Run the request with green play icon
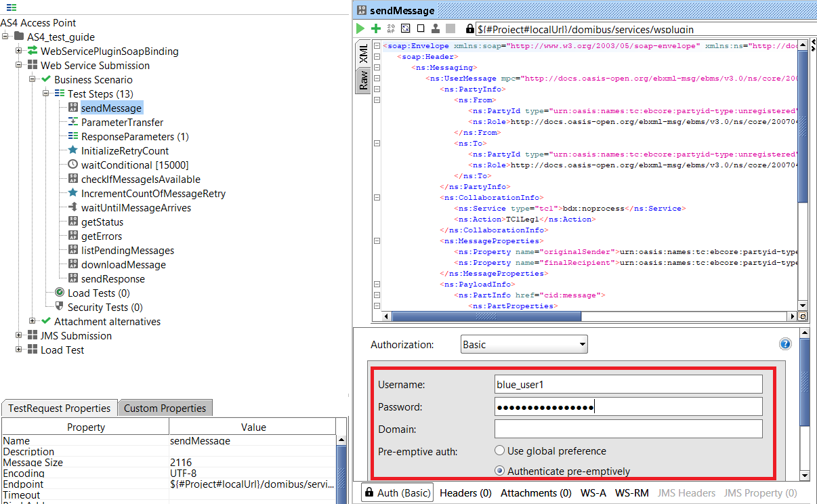Image resolution: width=817 pixels, height=504 pixels. tap(360, 28)
